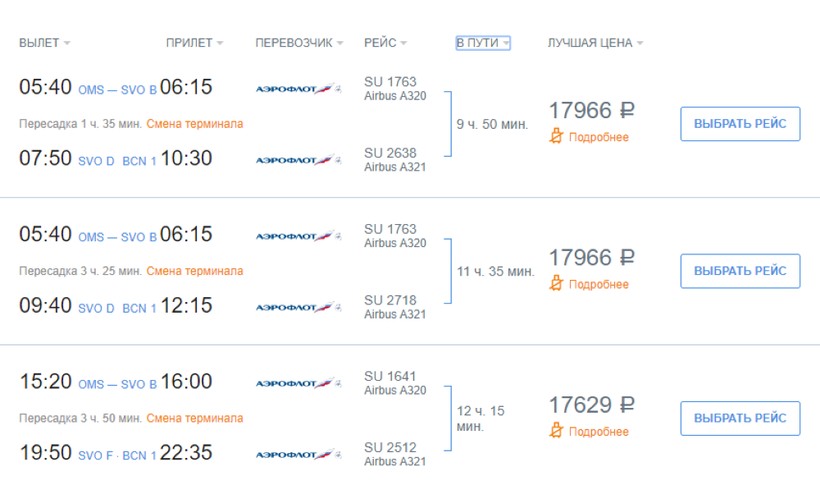Click the baggage icon in the first 17966 ₽ offer

[557, 137]
